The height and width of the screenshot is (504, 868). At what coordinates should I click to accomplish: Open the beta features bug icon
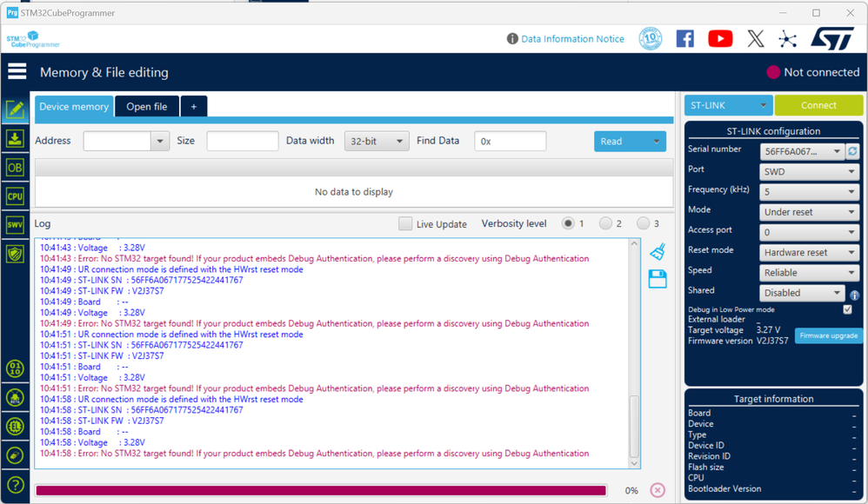[15, 397]
